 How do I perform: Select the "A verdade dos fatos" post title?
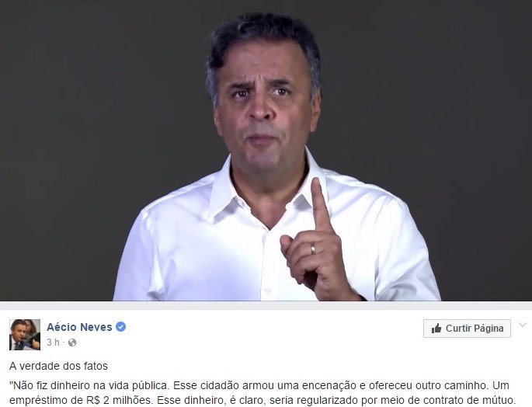(x=58, y=366)
